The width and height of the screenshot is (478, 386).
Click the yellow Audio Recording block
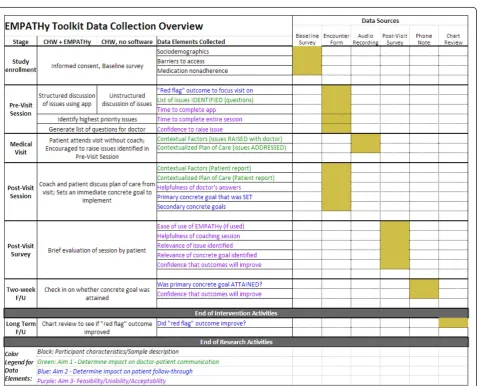365,144
